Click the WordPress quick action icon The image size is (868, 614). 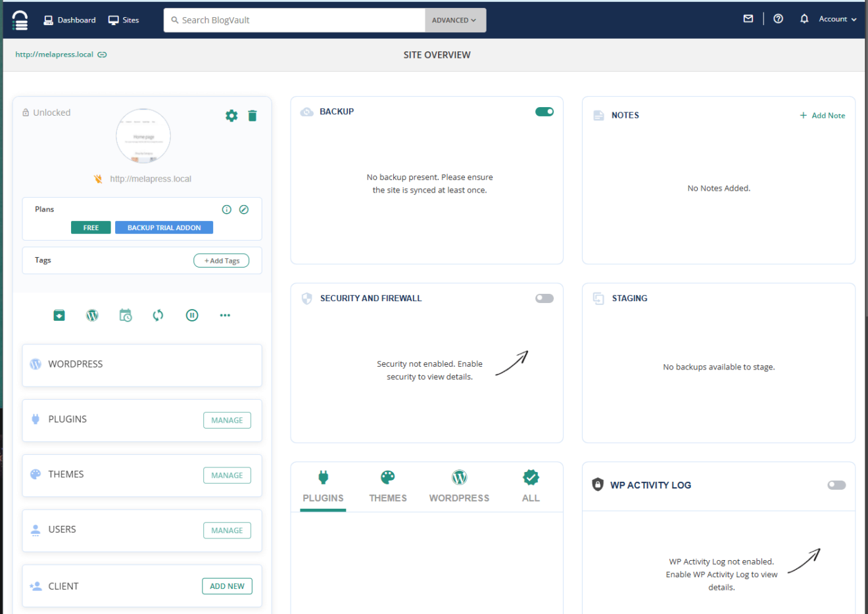[x=92, y=316]
